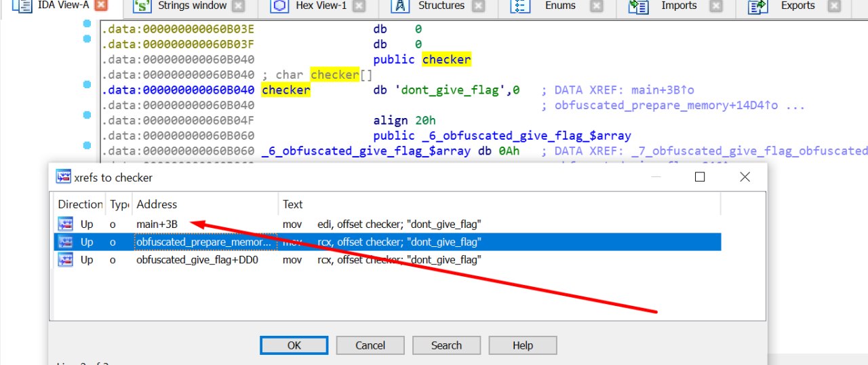Sort xrefs by Address column

[205, 204]
